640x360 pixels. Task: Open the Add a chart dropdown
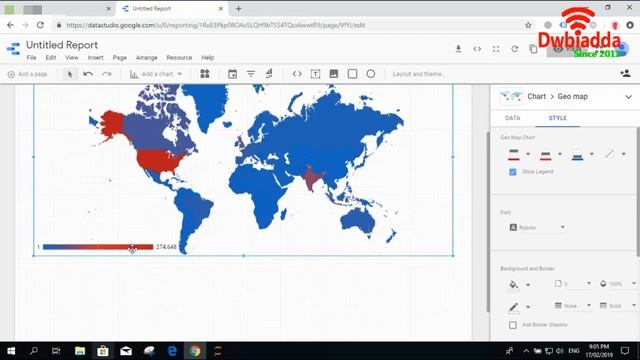[x=156, y=74]
